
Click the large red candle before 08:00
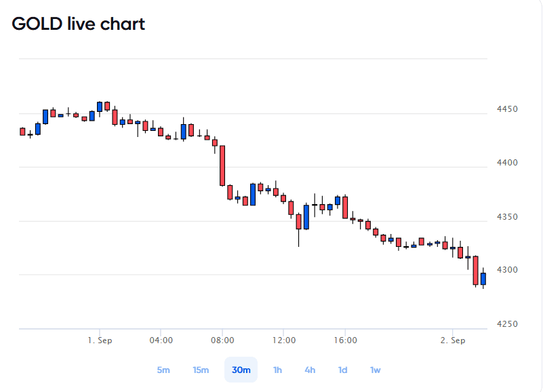(222, 165)
